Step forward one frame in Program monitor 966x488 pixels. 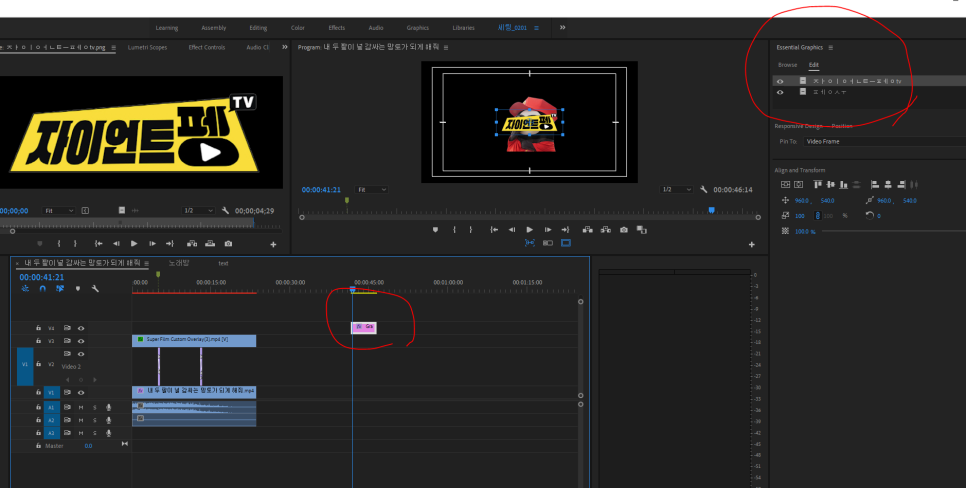548,229
